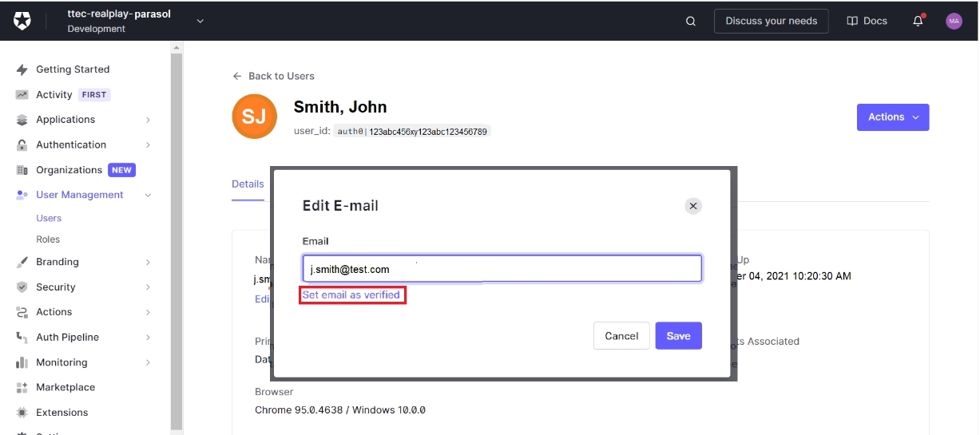Collapse the User Management section
Image resolution: width=980 pixels, height=435 pixels.
[148, 195]
